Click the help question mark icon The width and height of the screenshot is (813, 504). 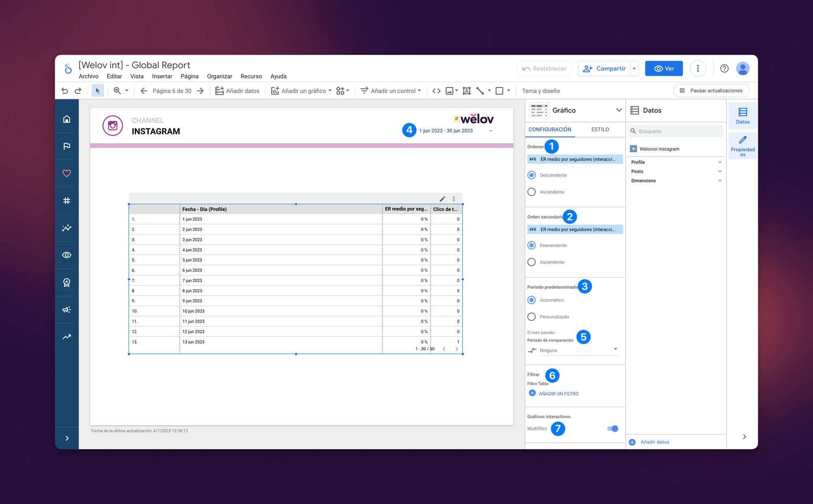tap(724, 69)
